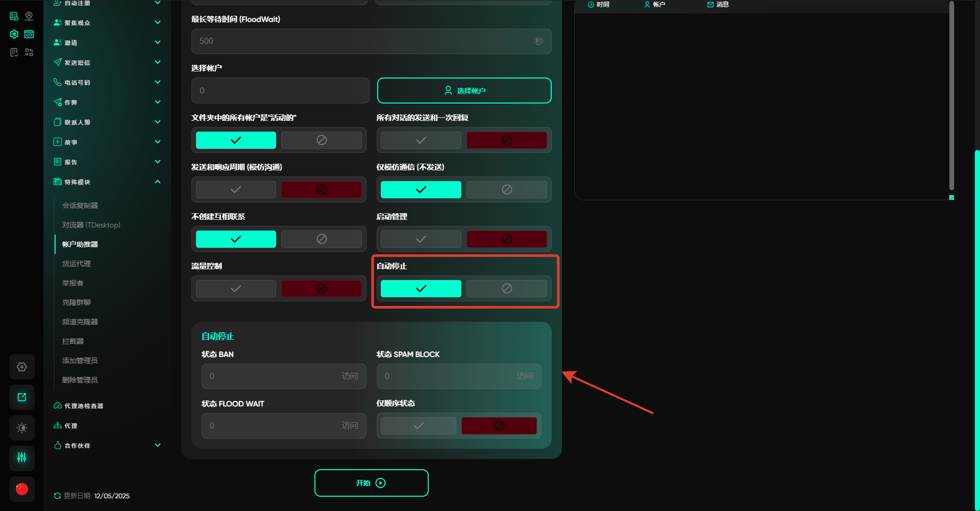Click the 选择帐户 button
The width and height of the screenshot is (980, 511).
[x=464, y=91]
